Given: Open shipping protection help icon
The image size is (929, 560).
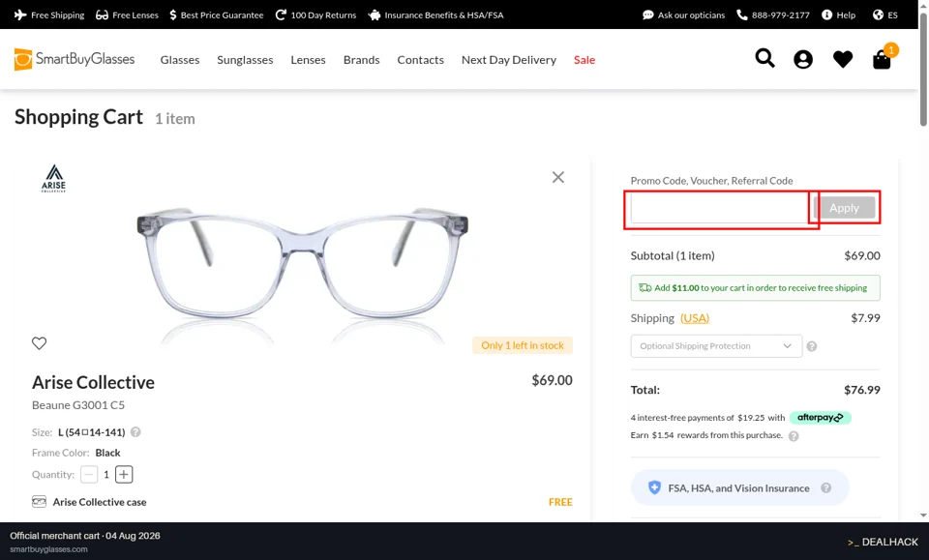Looking at the screenshot, I should pos(812,346).
